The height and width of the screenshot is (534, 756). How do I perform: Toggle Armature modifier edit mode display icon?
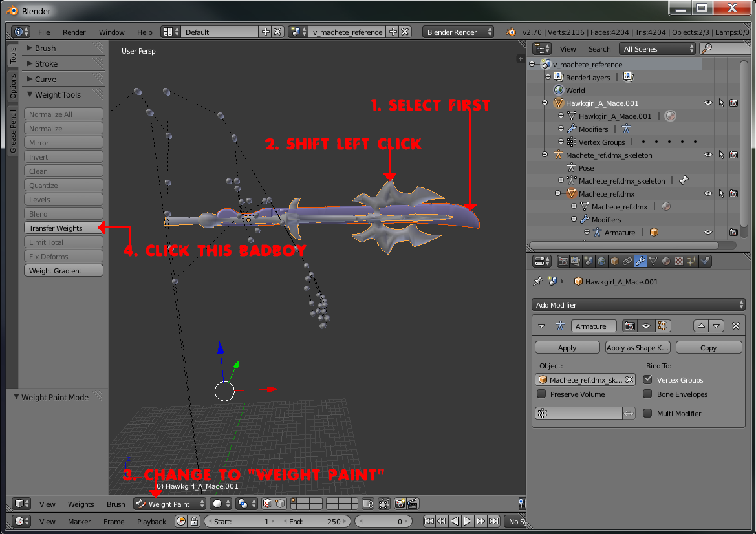tap(662, 326)
